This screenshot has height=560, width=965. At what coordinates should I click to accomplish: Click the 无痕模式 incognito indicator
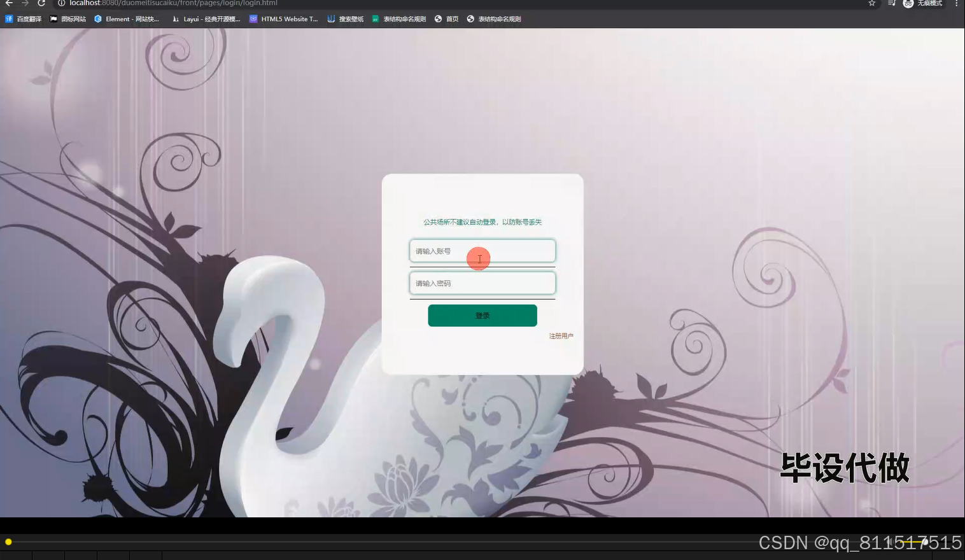(x=922, y=3)
